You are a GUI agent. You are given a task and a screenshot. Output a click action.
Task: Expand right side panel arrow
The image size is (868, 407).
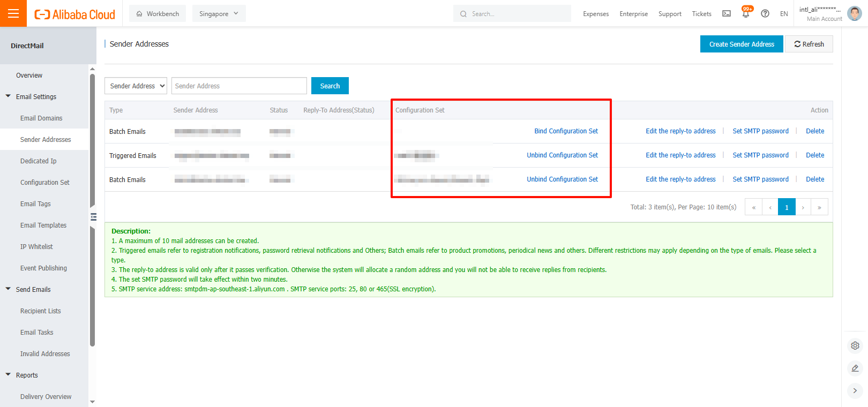(x=855, y=390)
